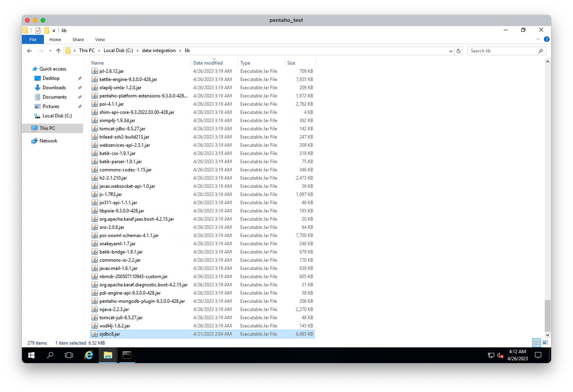Select snmp4j-1.9.3d.jar file
This screenshot has width=573, height=392.
pos(117,120)
